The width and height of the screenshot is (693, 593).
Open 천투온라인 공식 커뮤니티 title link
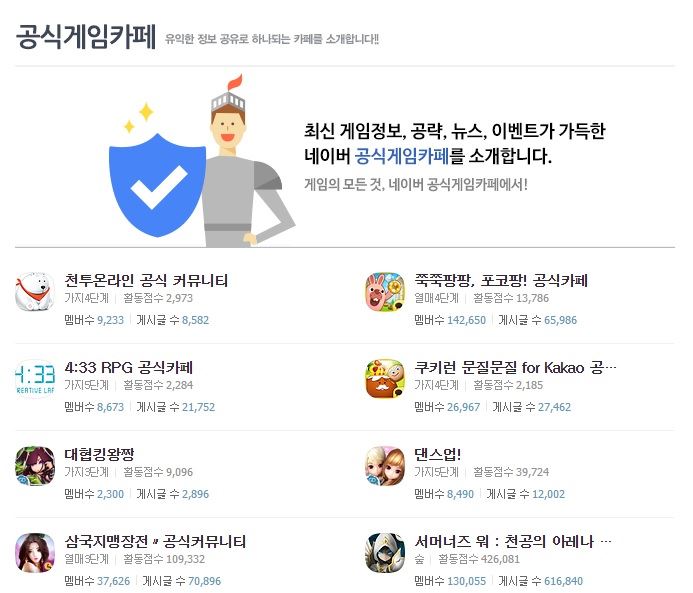(146, 281)
